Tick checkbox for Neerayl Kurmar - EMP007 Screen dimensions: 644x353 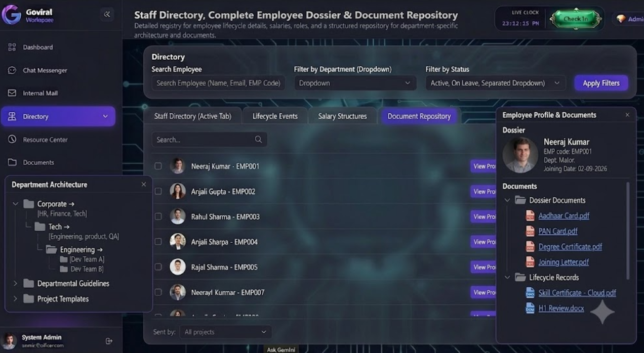[158, 292]
